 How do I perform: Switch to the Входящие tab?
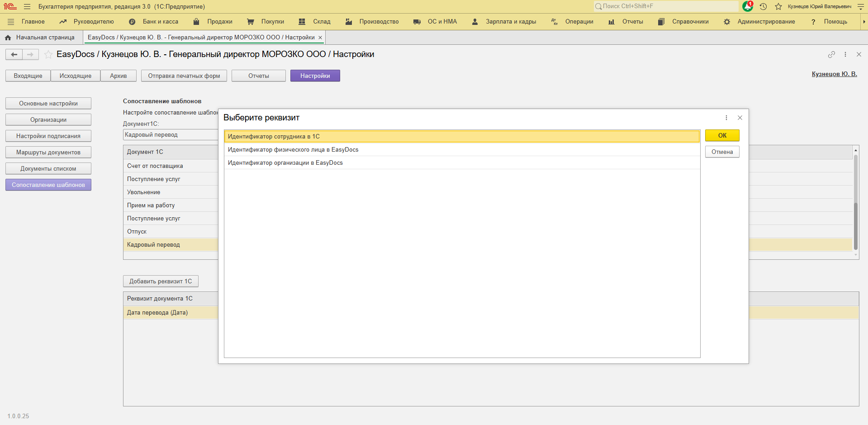[x=28, y=76]
